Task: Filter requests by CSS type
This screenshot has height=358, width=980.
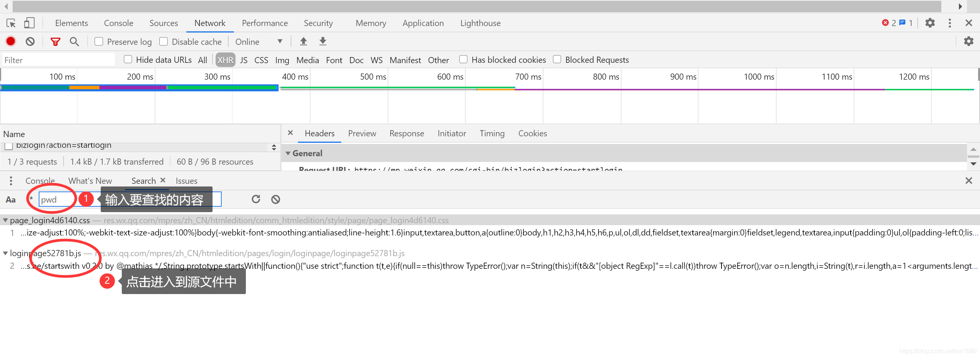Action: click(261, 60)
